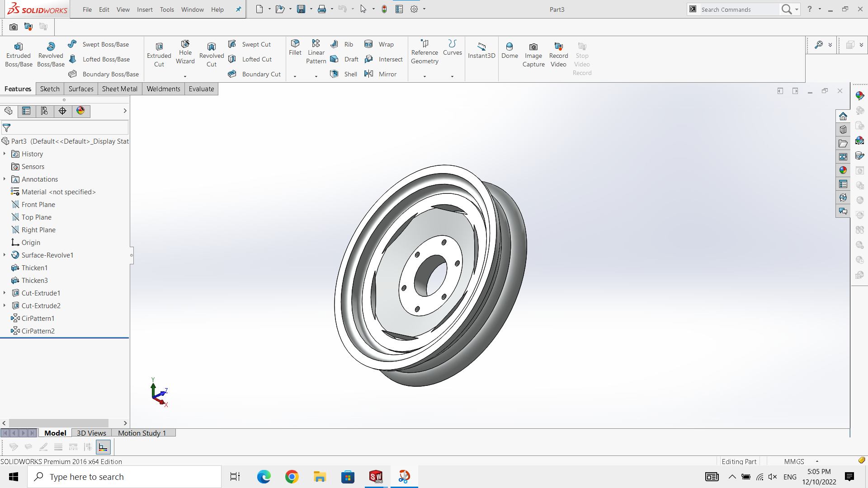Open the Tools menu

tap(167, 9)
